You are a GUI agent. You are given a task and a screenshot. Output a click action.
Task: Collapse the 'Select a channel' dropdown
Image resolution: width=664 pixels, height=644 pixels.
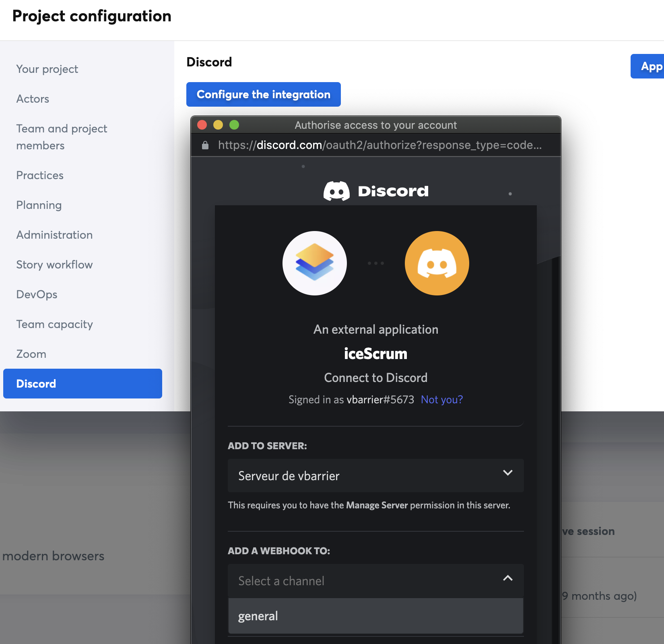click(x=508, y=580)
